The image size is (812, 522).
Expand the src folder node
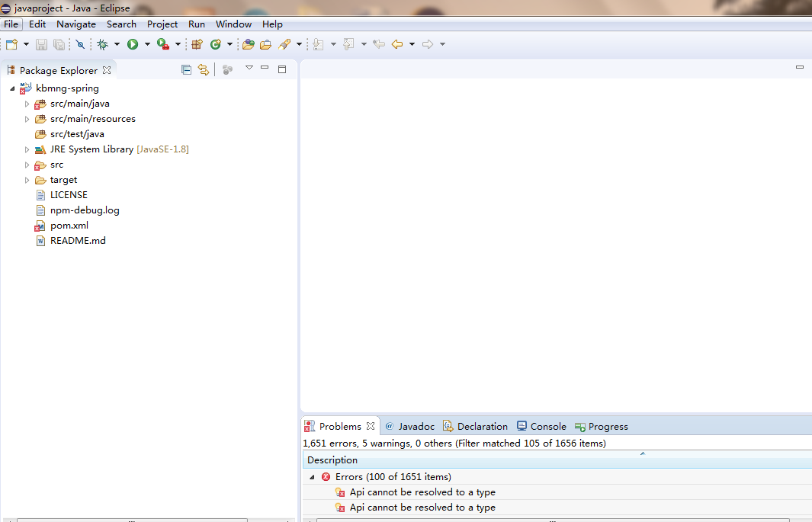click(27, 165)
